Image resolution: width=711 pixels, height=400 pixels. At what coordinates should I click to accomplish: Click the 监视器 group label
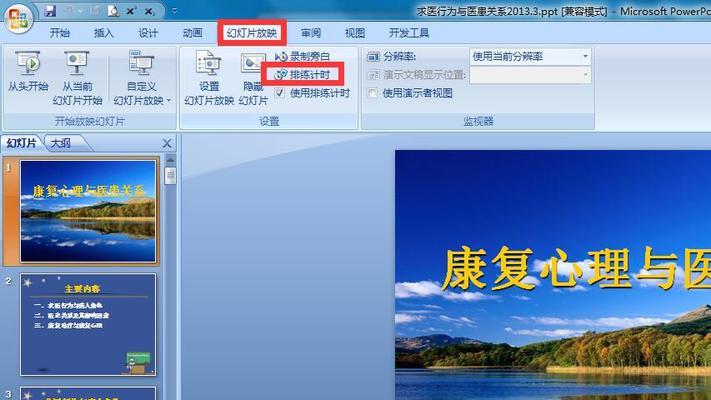[478, 121]
